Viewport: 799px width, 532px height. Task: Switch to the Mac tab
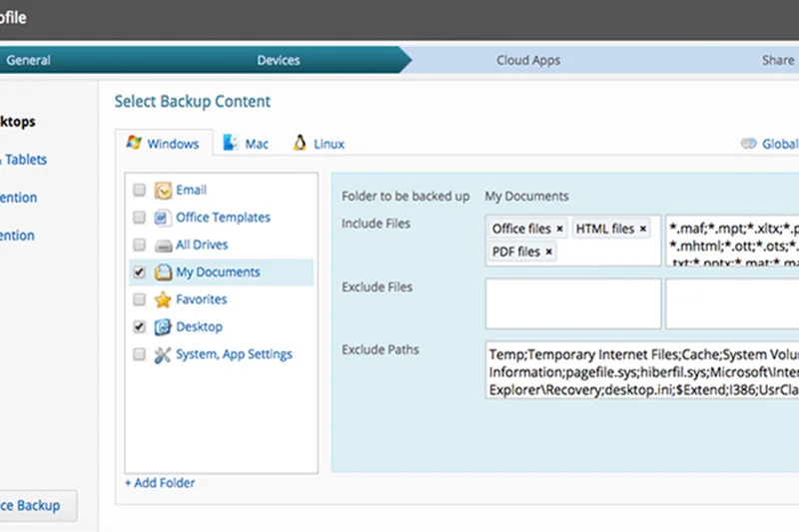point(246,144)
